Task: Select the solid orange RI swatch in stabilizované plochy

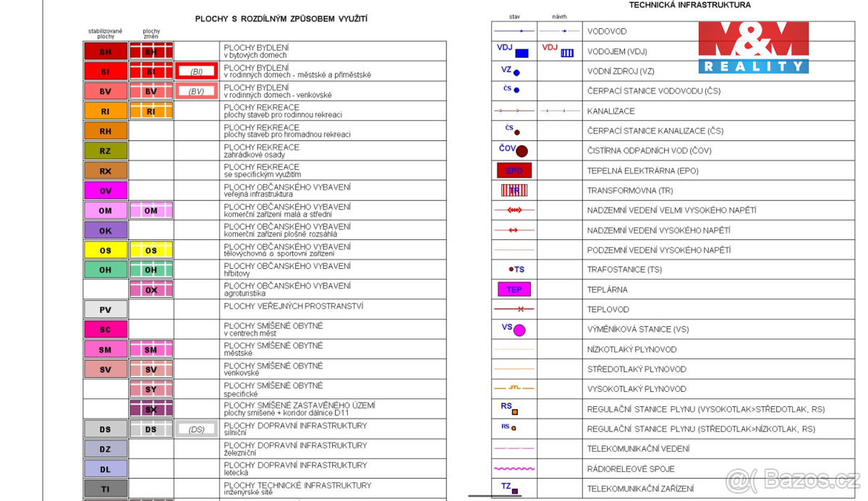Action: click(106, 111)
